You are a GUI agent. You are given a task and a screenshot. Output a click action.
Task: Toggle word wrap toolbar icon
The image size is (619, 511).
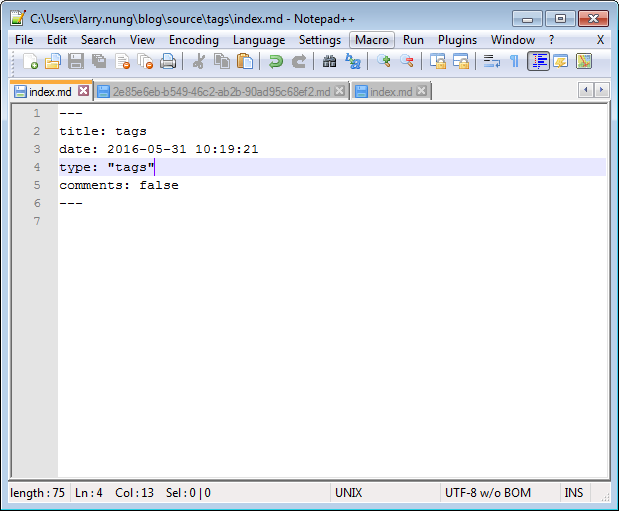491,62
